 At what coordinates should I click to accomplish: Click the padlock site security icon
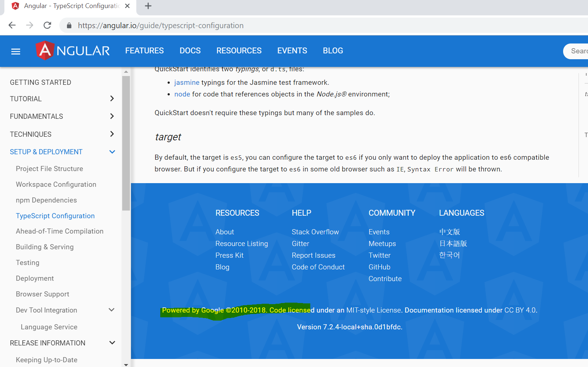pyautogui.click(x=69, y=26)
